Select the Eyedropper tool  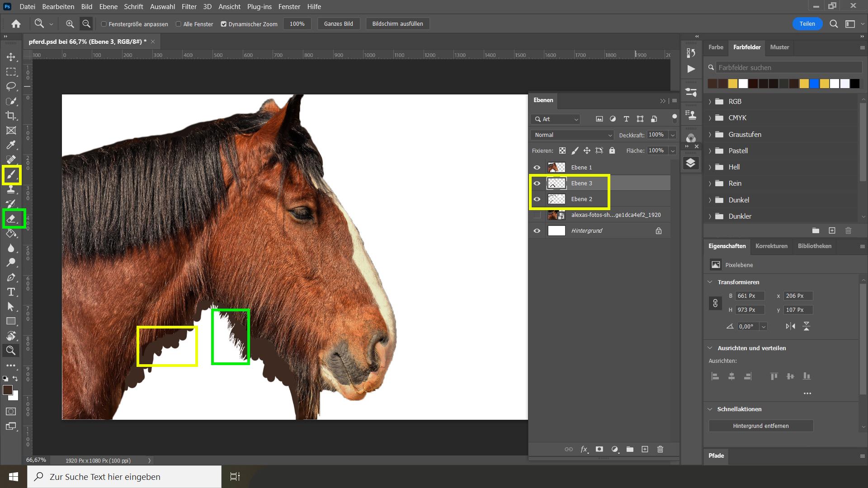[11, 145]
